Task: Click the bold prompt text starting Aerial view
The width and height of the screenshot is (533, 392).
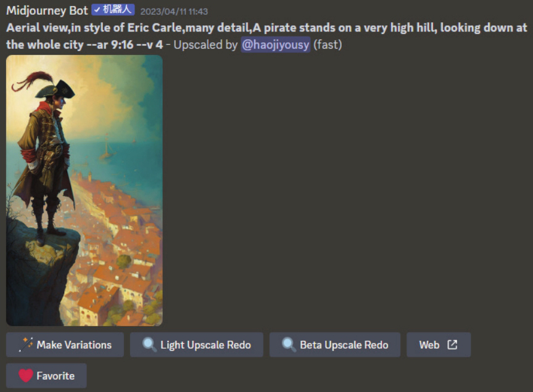Action: tap(266, 36)
